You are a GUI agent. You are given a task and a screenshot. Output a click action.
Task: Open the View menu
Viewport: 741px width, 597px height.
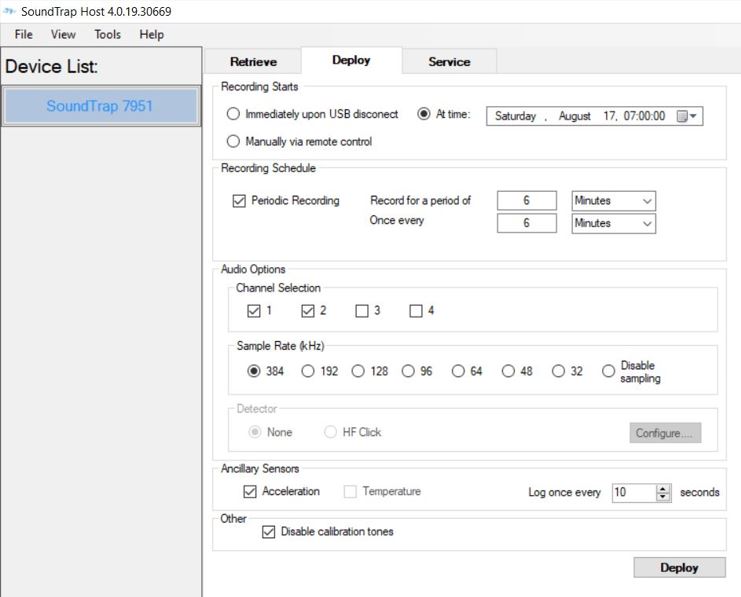[x=63, y=35]
